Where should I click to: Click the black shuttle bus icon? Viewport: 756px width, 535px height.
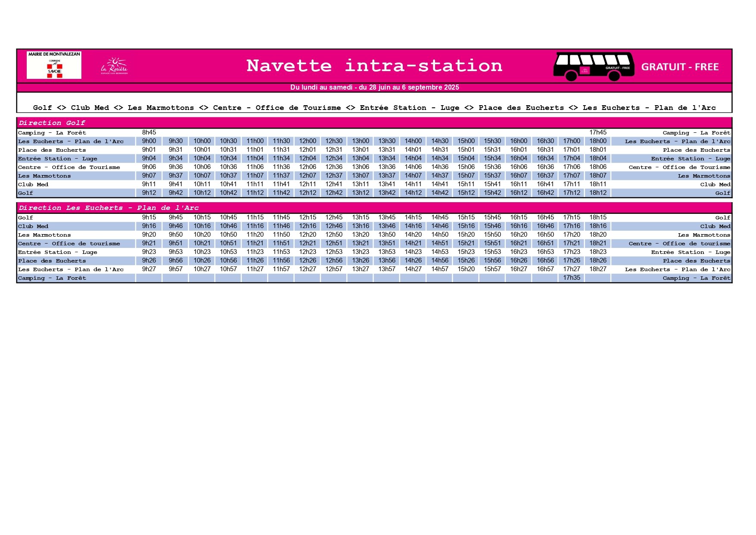[x=594, y=66]
